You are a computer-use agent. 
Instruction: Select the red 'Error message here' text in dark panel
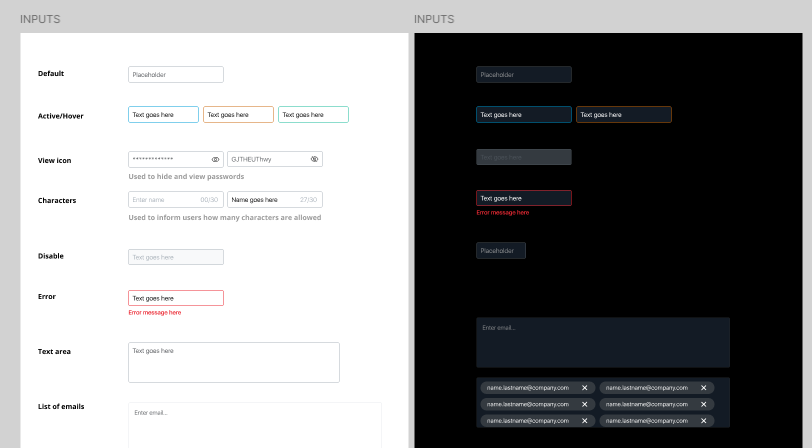point(503,213)
